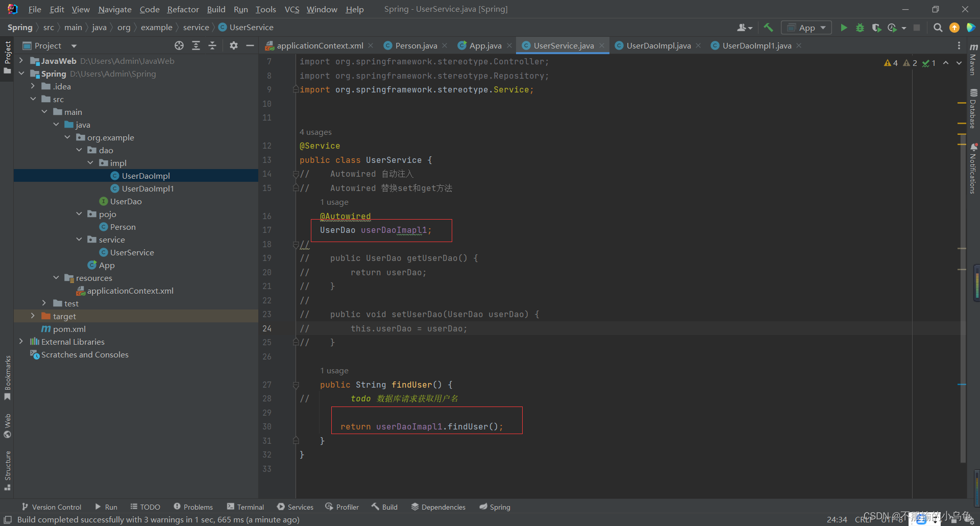This screenshot has height=526, width=980.
Task: Hide the Project tool window
Action: tap(250, 45)
